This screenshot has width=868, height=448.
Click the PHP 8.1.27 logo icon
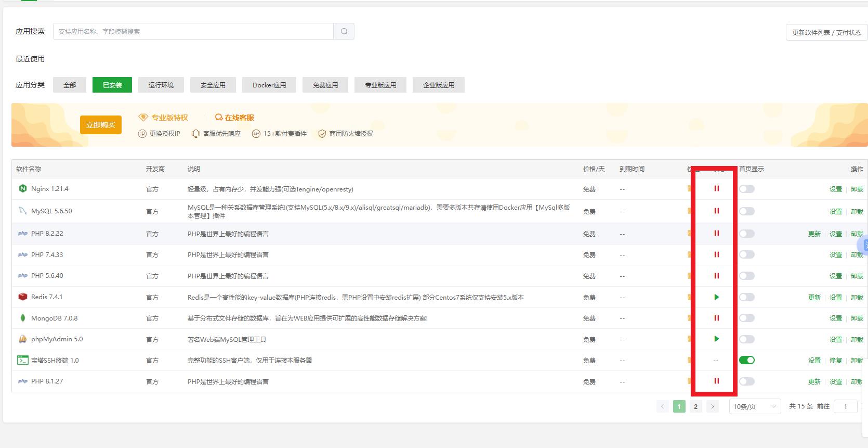22,381
